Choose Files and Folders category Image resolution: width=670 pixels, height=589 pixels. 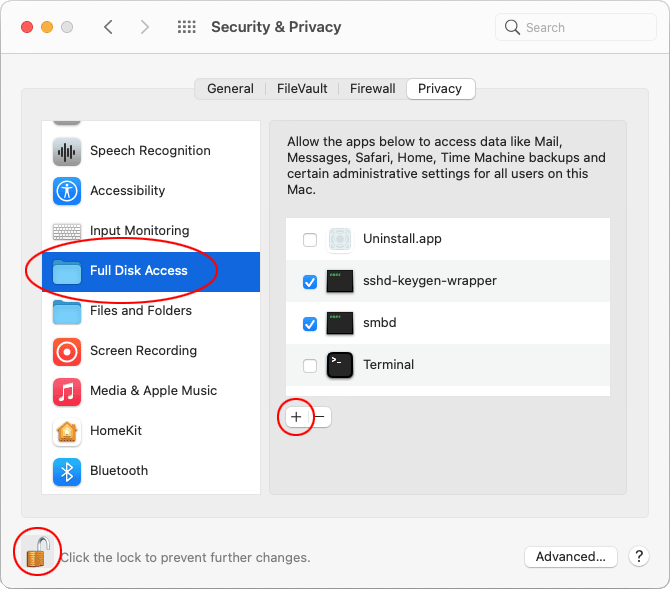tap(151, 311)
